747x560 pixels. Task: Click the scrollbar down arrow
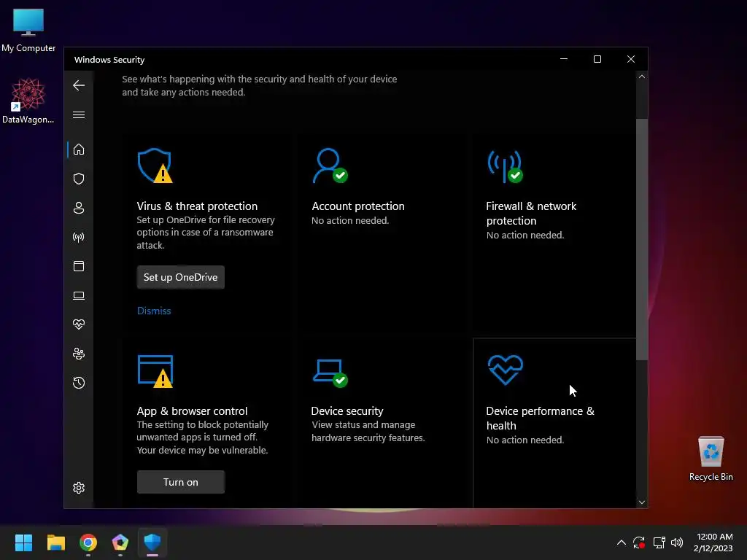(x=642, y=502)
